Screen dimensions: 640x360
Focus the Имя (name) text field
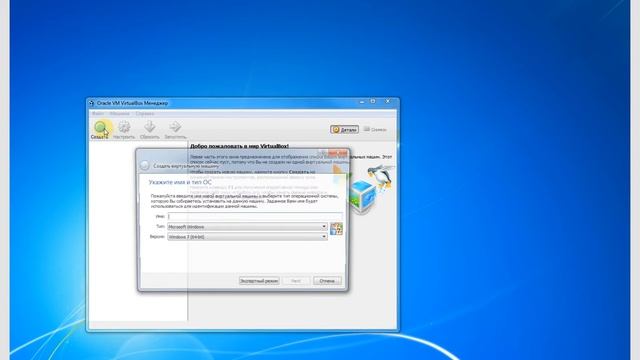[255, 216]
